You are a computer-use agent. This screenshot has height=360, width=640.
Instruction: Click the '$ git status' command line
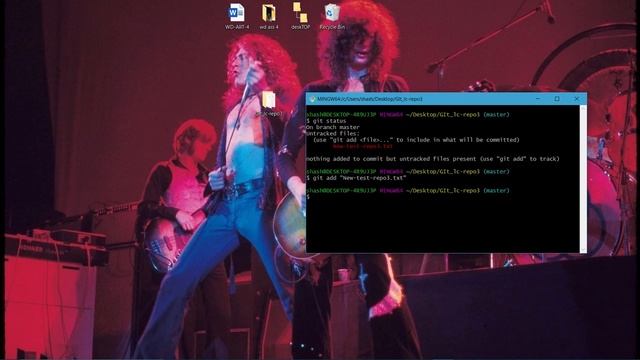coord(326,121)
